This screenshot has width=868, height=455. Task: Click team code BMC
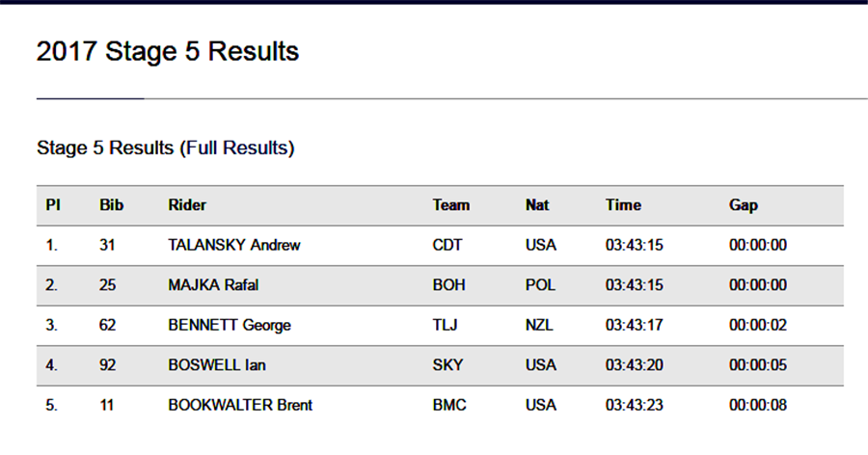pos(449,405)
